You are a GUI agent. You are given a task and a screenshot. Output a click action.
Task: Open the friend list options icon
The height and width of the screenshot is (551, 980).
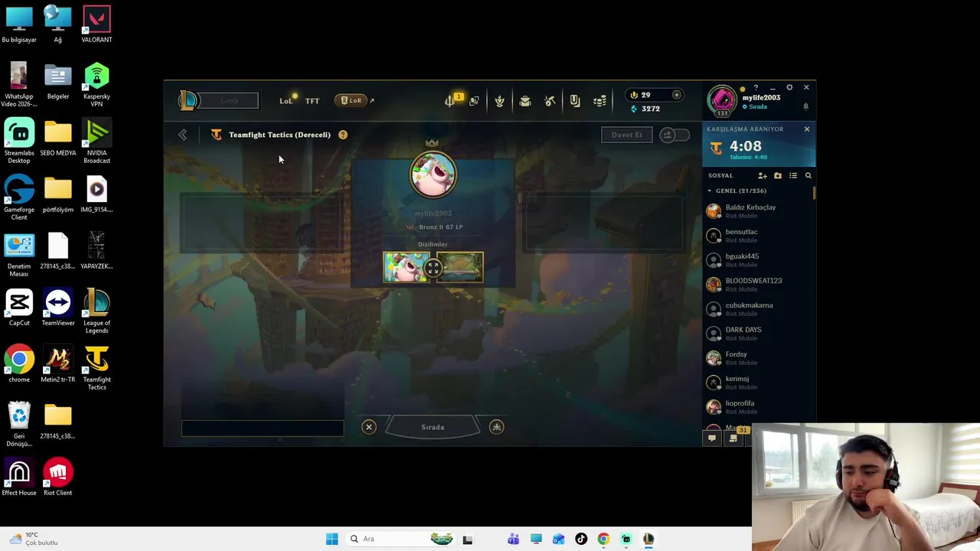point(793,175)
